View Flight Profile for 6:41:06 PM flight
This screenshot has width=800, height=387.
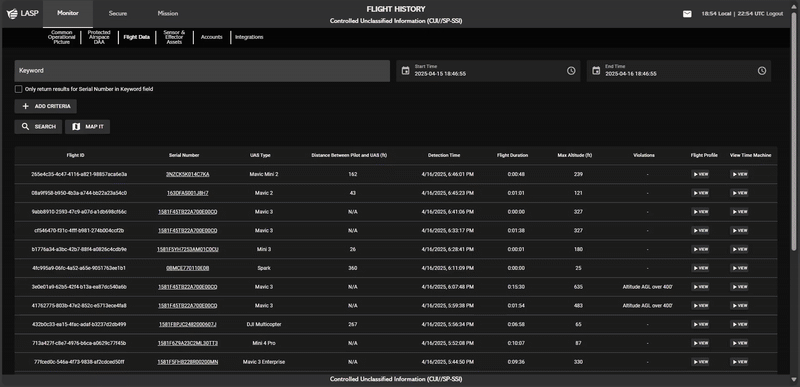point(700,212)
